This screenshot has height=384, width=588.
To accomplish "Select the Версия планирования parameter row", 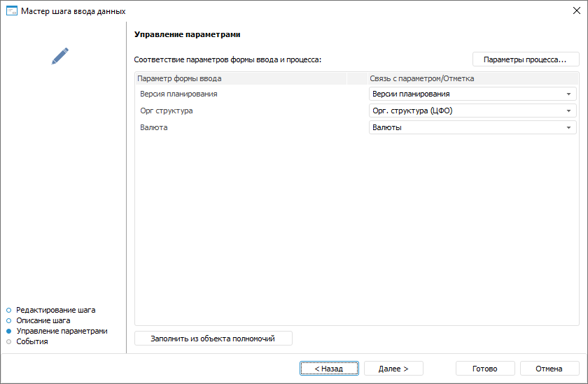I will (x=178, y=94).
